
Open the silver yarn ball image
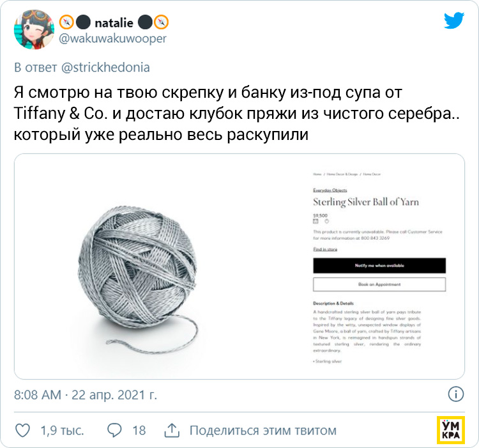coord(138,280)
